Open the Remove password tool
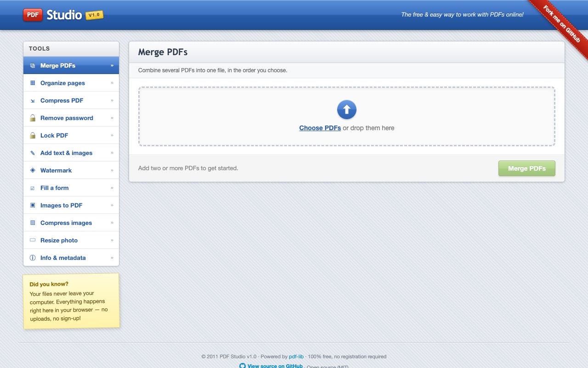 point(71,118)
